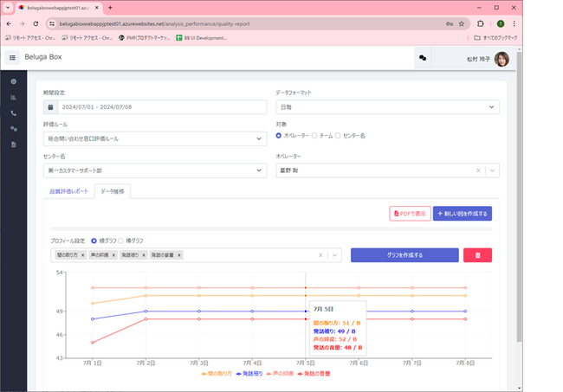Remove the 間の取り方 tag from profile
Image resolution: width=563 pixels, height=392 pixels.
pyautogui.click(x=82, y=255)
